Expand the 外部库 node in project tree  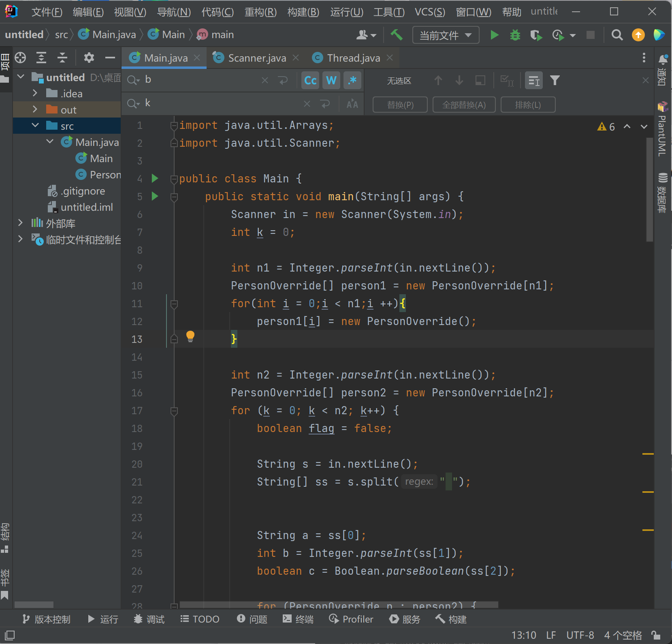click(x=21, y=223)
